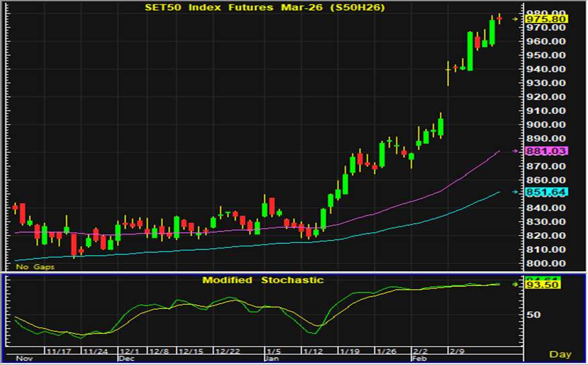588x365 pixels.
Task: Click the 12/22 date on time axis
Action: point(228,351)
